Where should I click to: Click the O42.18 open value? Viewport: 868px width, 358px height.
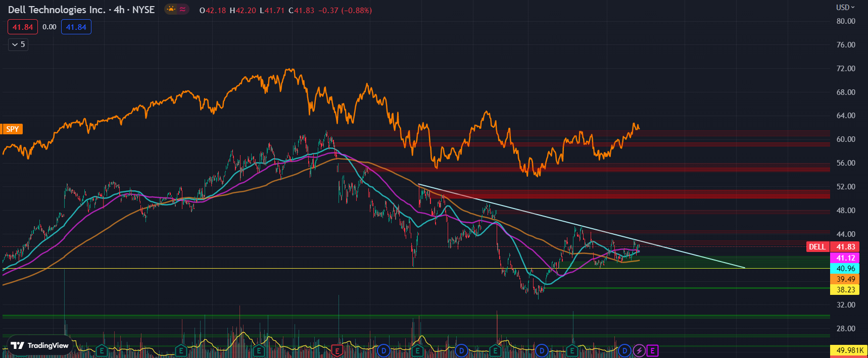click(x=213, y=10)
